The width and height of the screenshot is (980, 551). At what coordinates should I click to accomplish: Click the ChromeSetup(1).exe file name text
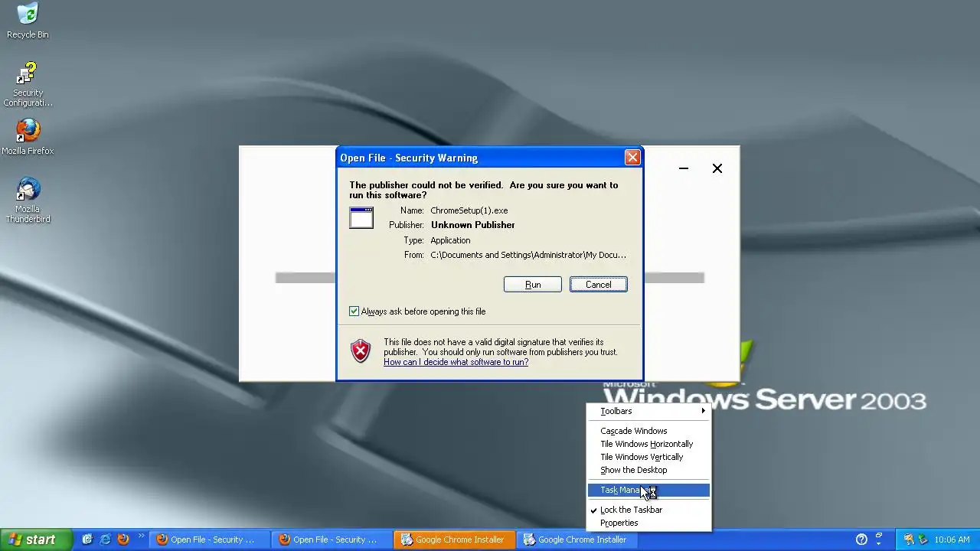click(469, 210)
